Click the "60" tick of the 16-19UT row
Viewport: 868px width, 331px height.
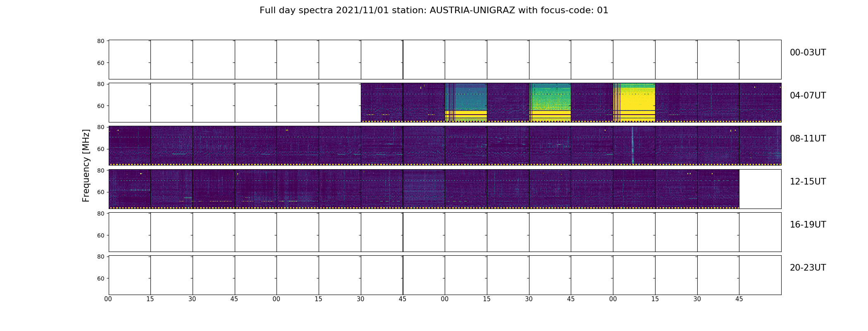point(100,235)
